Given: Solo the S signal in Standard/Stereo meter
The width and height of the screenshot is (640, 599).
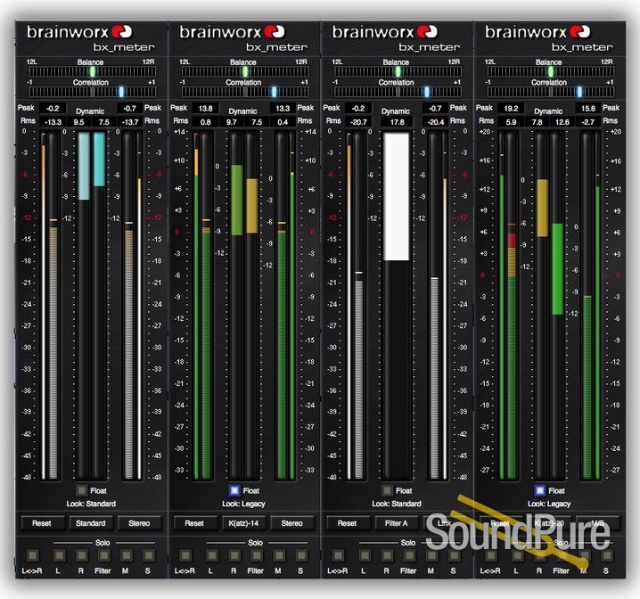Looking at the screenshot, I should coord(149,555).
